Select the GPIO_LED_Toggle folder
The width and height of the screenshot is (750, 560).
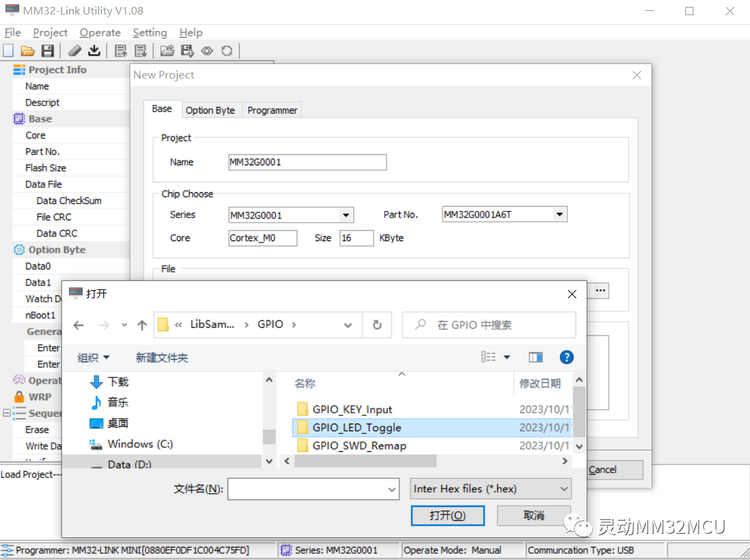coord(432,428)
